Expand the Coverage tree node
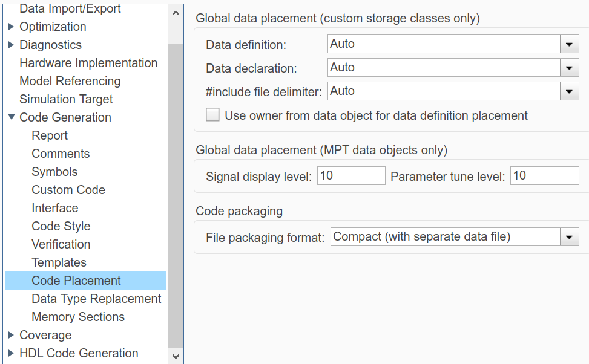 point(12,335)
